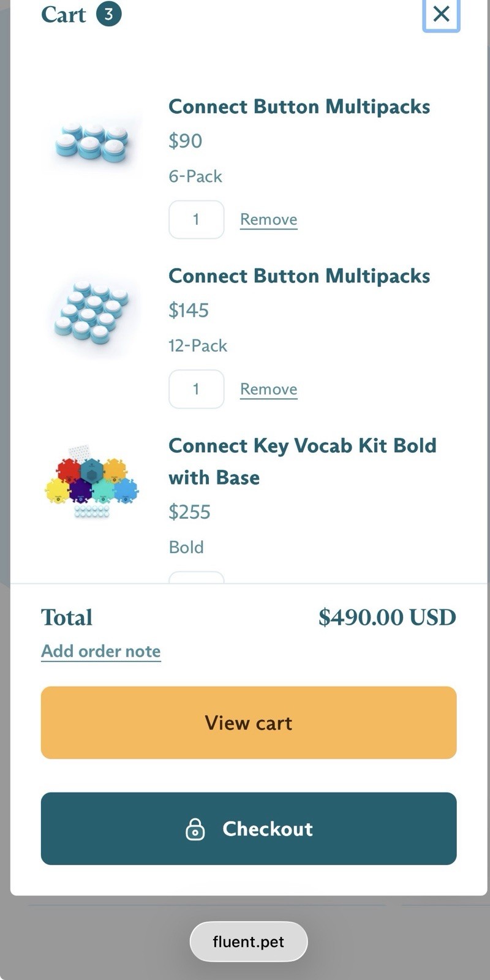
Task: Select the Total amount of $490.00 USD
Action: tap(387, 617)
